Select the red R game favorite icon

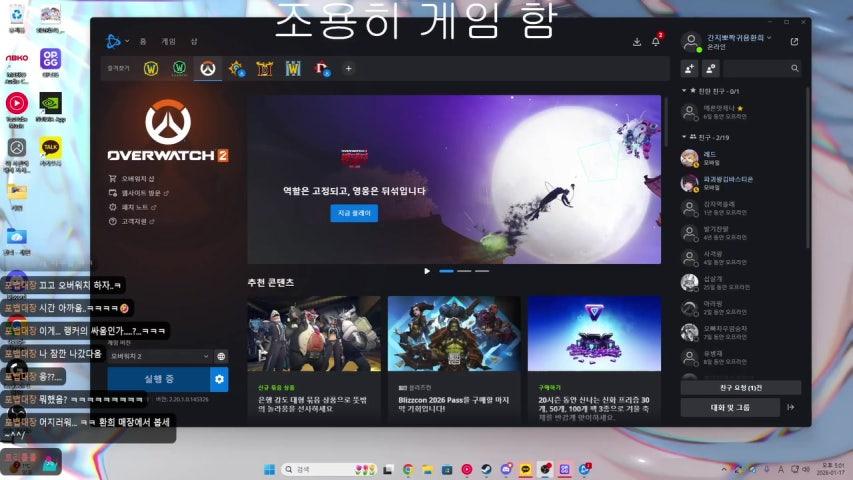322,69
